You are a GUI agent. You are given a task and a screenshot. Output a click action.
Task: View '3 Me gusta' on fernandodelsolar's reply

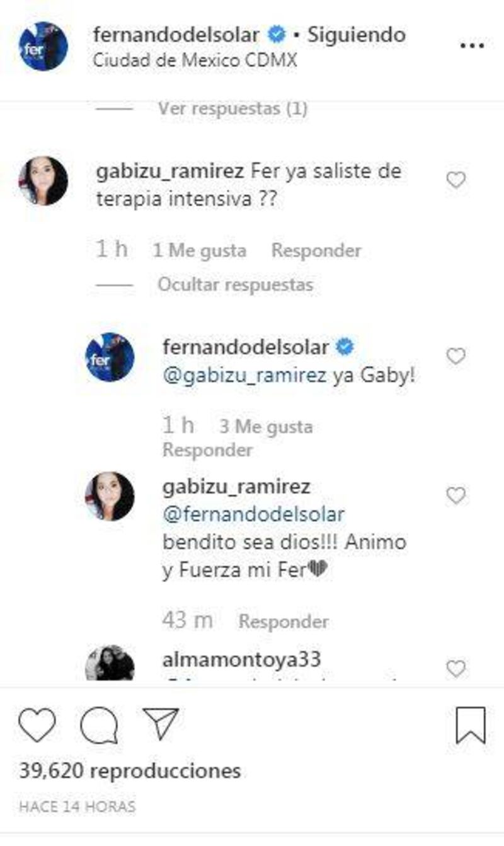266,427
